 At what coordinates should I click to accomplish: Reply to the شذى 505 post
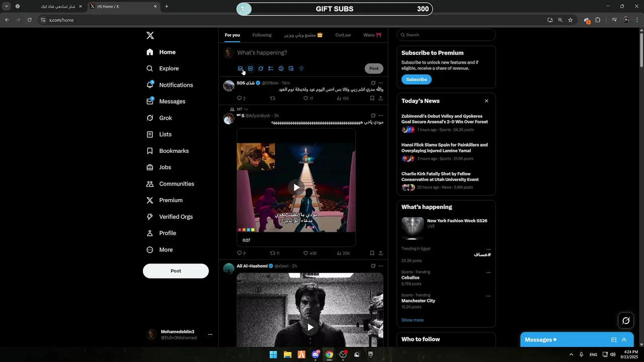pos(239,99)
